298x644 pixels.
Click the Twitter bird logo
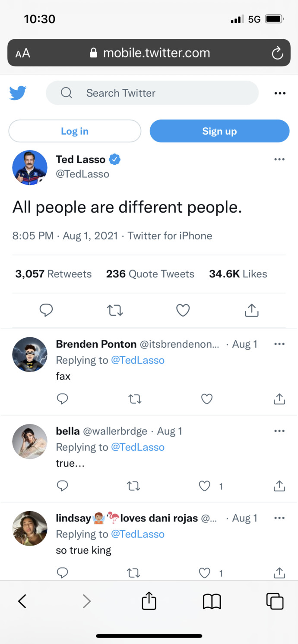point(18,93)
